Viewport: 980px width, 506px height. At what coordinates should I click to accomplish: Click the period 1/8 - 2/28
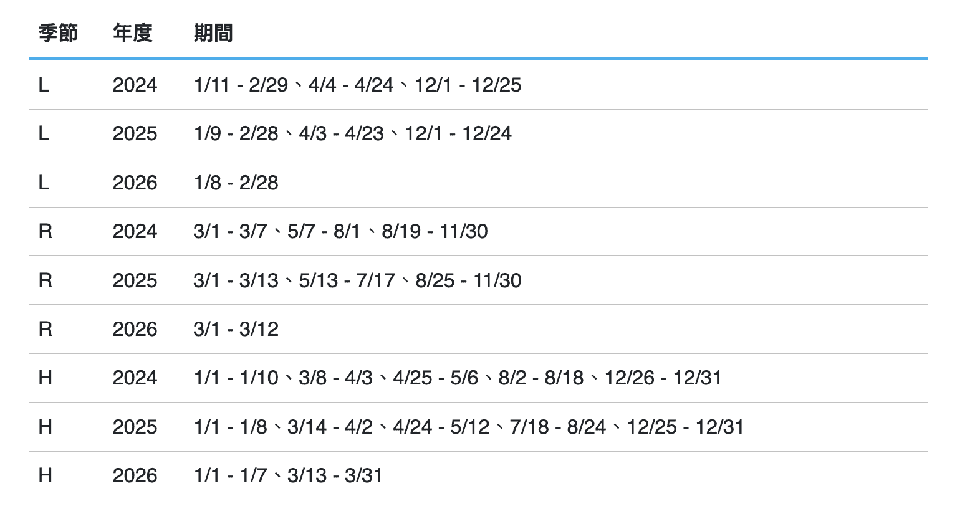coord(236,183)
